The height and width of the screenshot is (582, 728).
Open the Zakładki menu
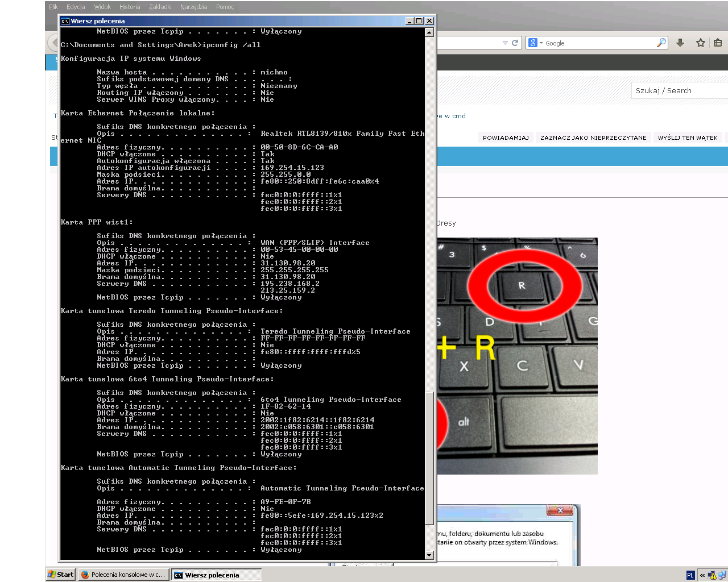point(160,7)
